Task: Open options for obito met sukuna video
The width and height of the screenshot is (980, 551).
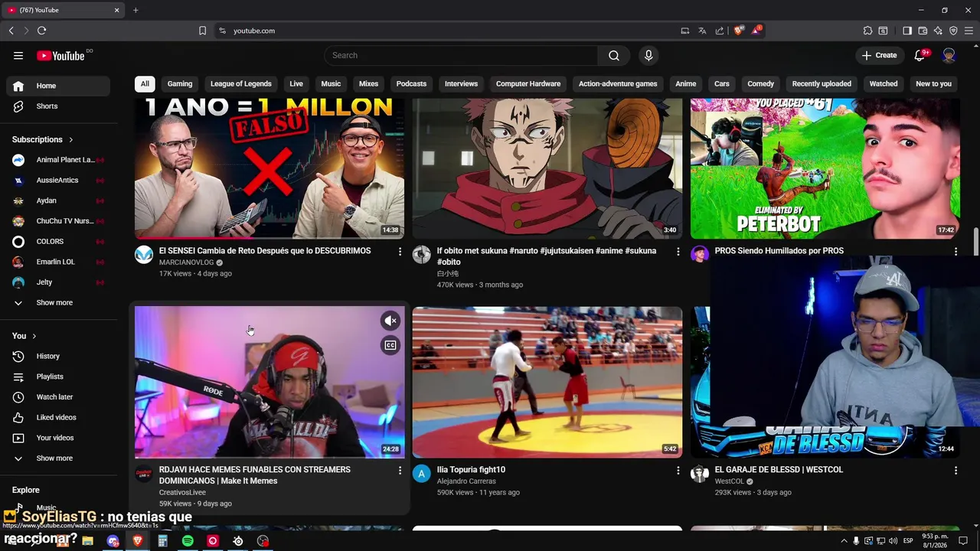Action: tap(678, 251)
